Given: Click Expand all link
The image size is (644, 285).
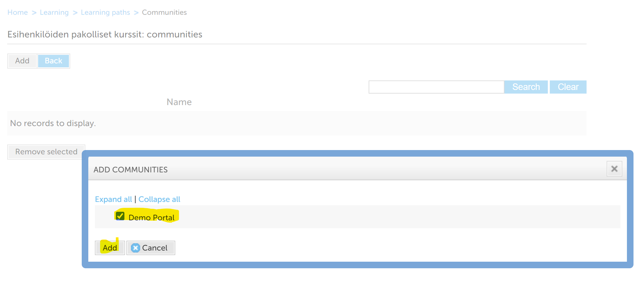Looking at the screenshot, I should [x=113, y=199].
